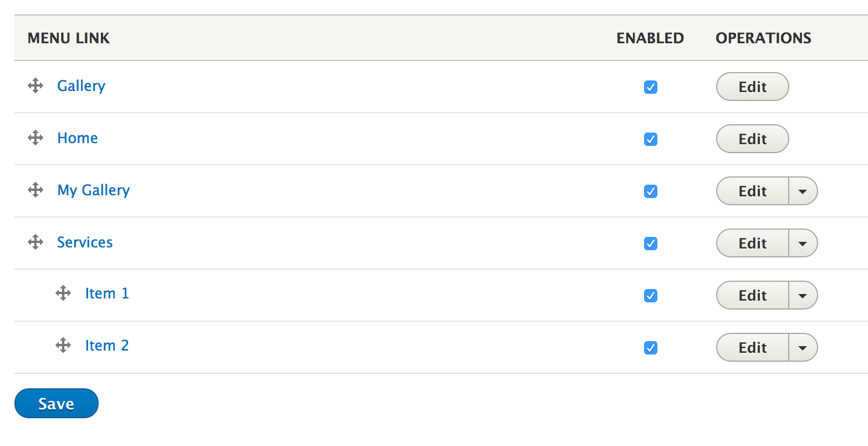Disable the Services menu link checkbox
Viewport: 868px width, 446px height.
coord(651,244)
